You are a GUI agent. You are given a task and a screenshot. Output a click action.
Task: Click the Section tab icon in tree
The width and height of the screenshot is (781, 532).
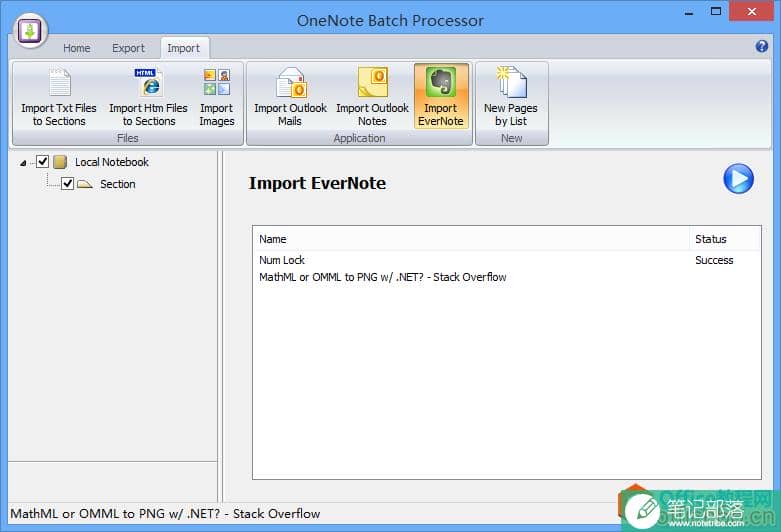[85, 184]
